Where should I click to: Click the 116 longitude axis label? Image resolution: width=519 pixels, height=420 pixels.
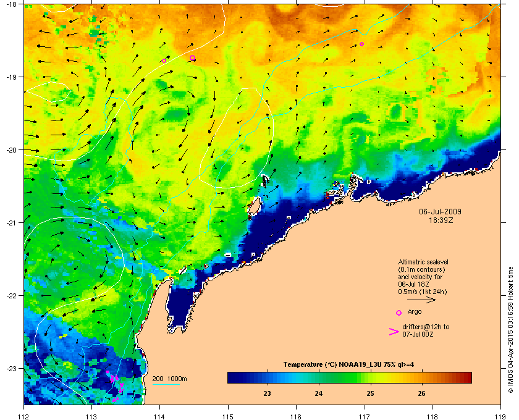click(x=296, y=417)
